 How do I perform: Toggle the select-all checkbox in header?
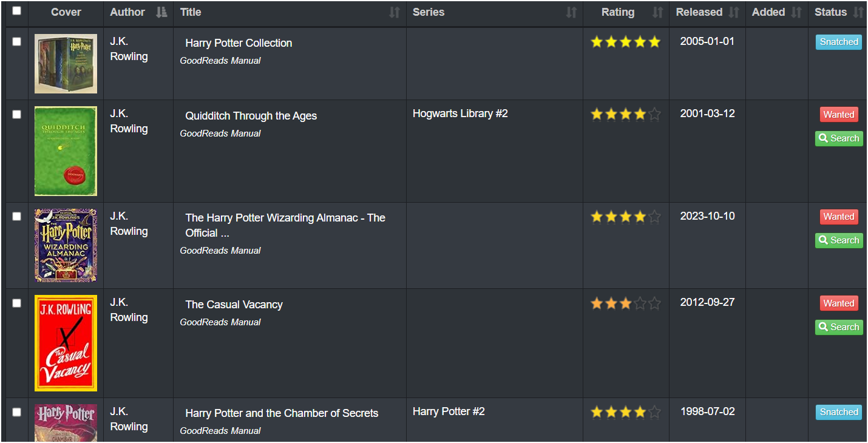(16, 11)
